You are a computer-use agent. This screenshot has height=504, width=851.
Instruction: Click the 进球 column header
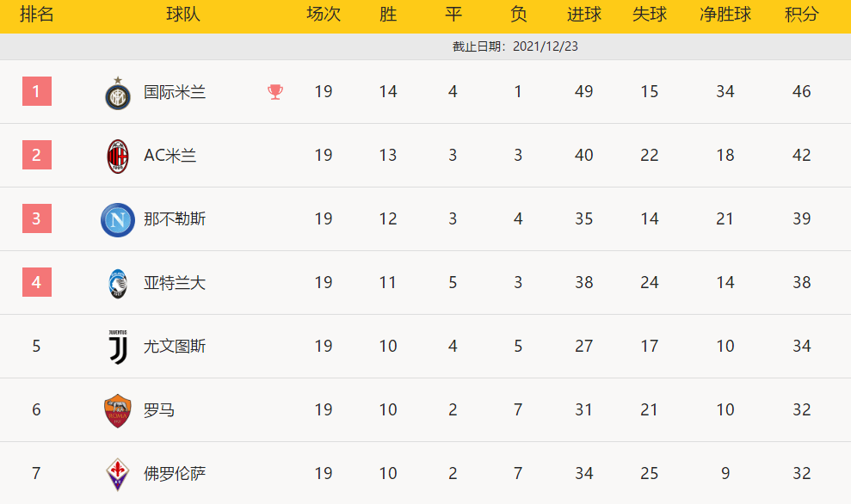[584, 15]
